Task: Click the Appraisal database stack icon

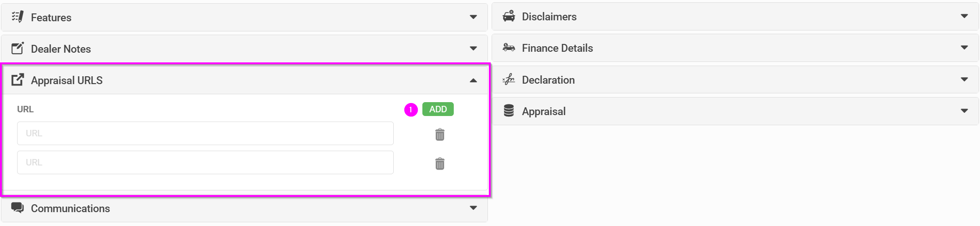Action: 509,111
